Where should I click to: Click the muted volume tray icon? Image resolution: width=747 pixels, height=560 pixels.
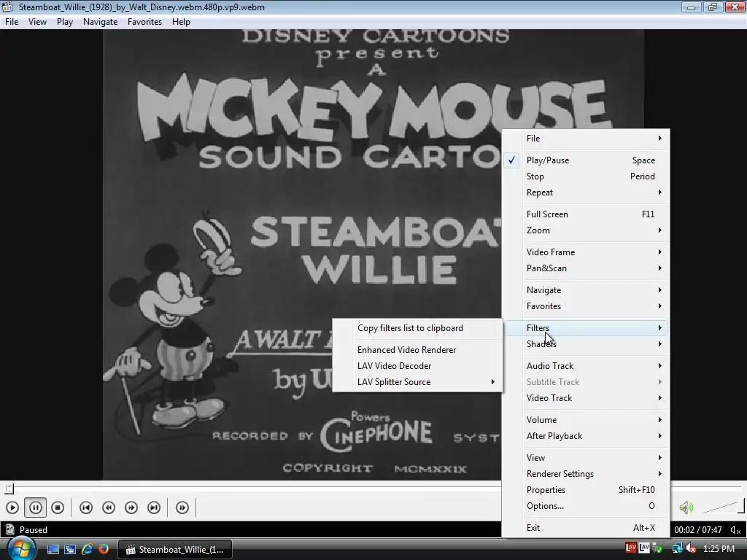tap(690, 548)
